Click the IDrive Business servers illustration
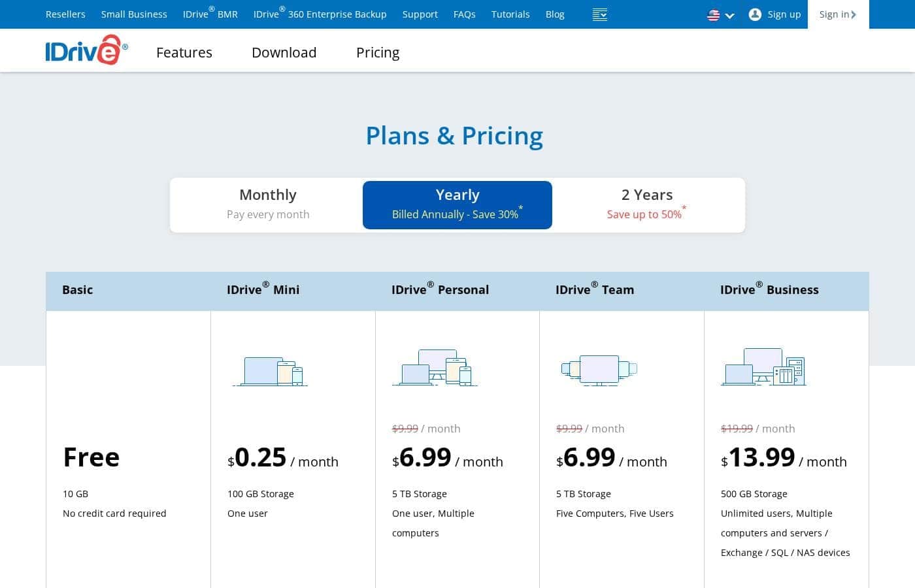This screenshot has height=588, width=915. [763, 367]
